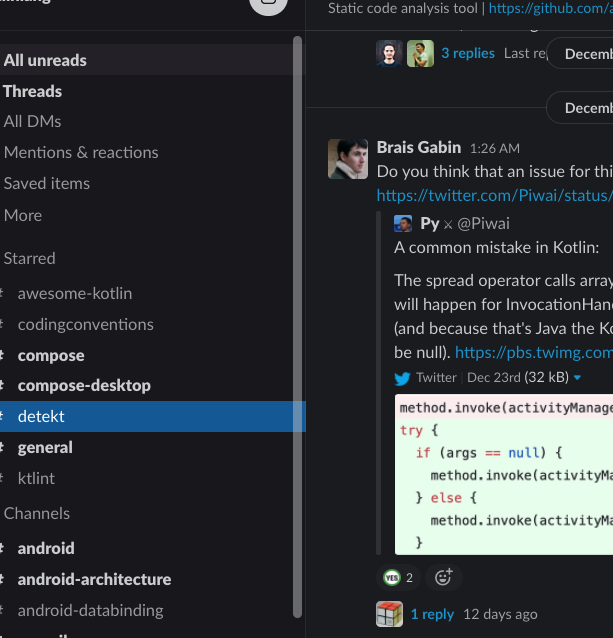Screen dimensions: 613x638
Task: Click first replier avatar beside 3 replies
Action: (x=389, y=53)
